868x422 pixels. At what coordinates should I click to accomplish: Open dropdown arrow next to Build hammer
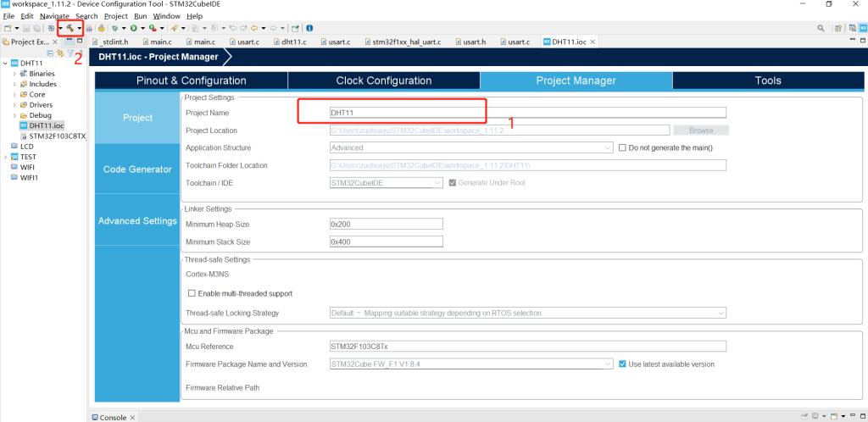click(x=79, y=28)
